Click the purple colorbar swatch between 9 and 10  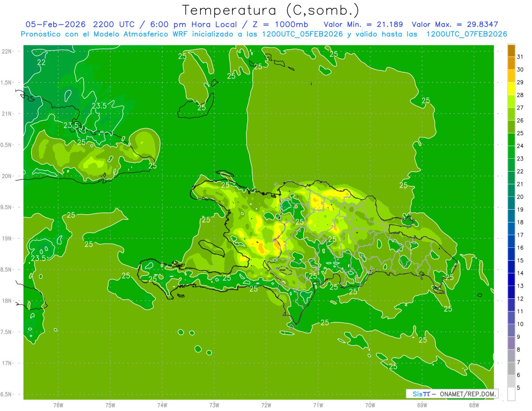511,330
